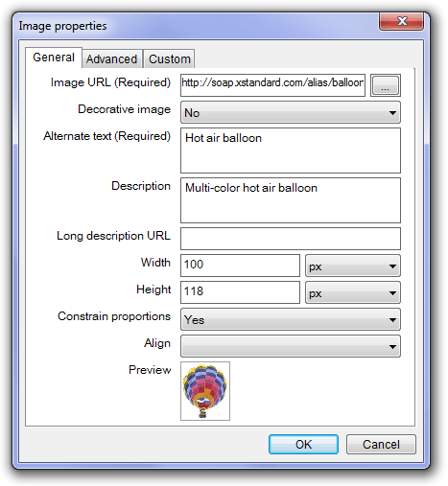Open the Width unit dropdown
Image resolution: width=448 pixels, height=486 pixels.
point(353,266)
